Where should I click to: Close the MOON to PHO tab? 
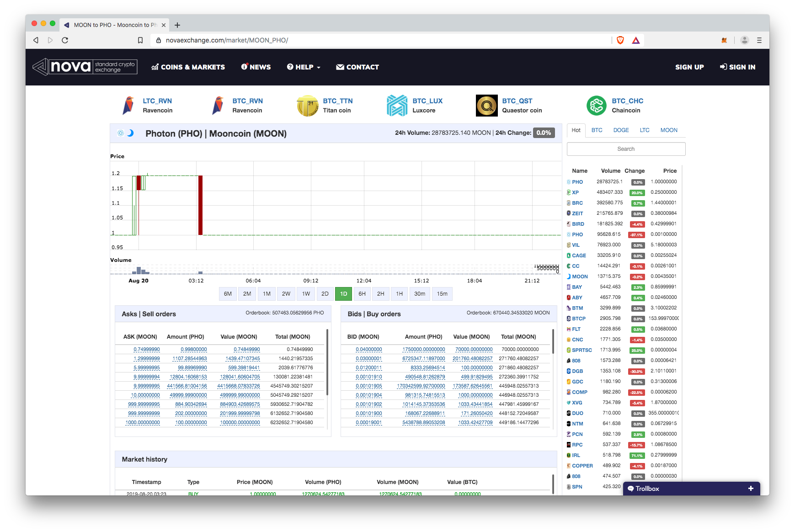click(x=164, y=25)
